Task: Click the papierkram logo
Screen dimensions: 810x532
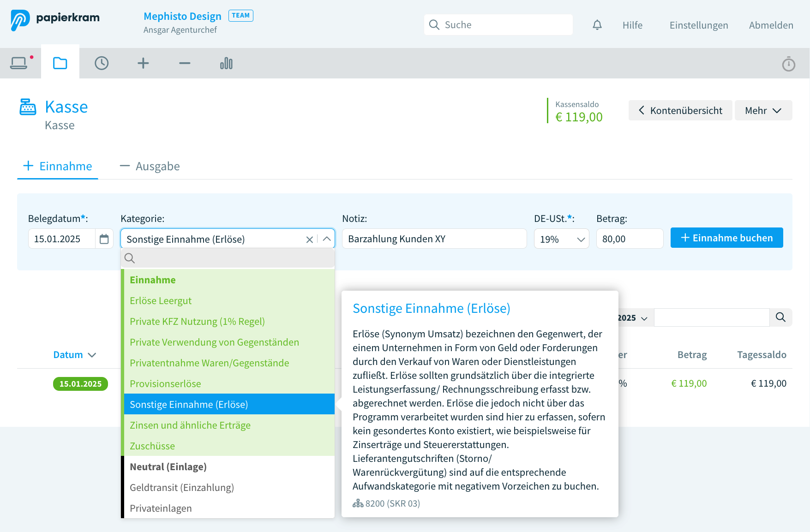Action: coord(55,19)
